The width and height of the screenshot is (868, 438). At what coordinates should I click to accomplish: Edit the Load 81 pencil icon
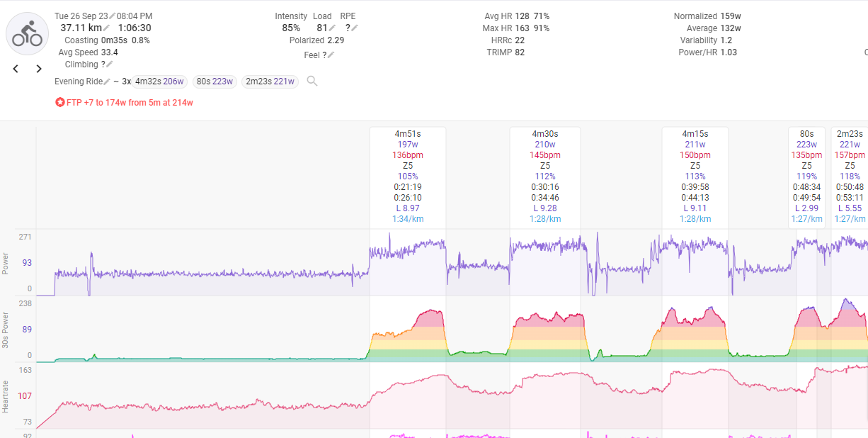pos(332,28)
